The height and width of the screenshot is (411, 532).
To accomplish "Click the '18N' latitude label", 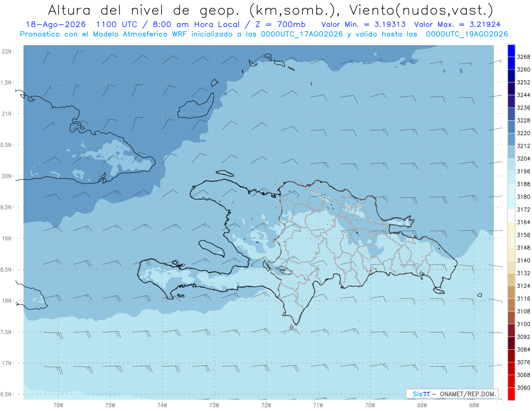I will (x=7, y=301).
